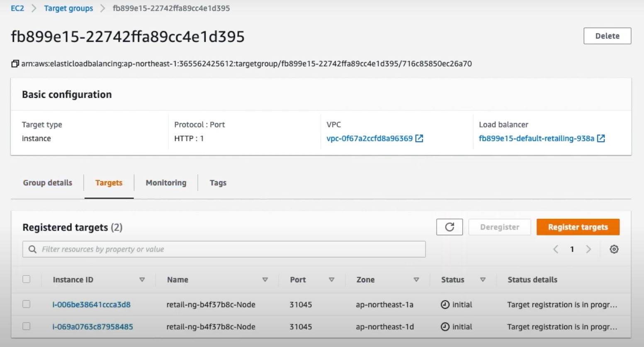Go to Target groups breadcrumb link
Viewport: 644px width, 347px height.
coord(68,8)
